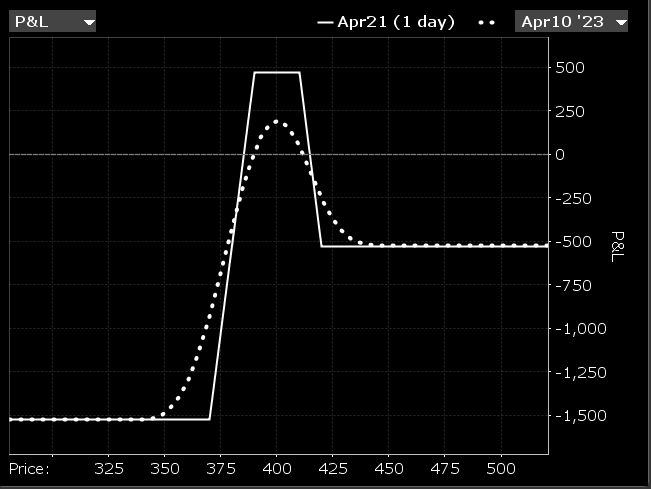Screen dimensions: 651x489
Task: Click the dotted line legend marker
Action: click(487, 22)
